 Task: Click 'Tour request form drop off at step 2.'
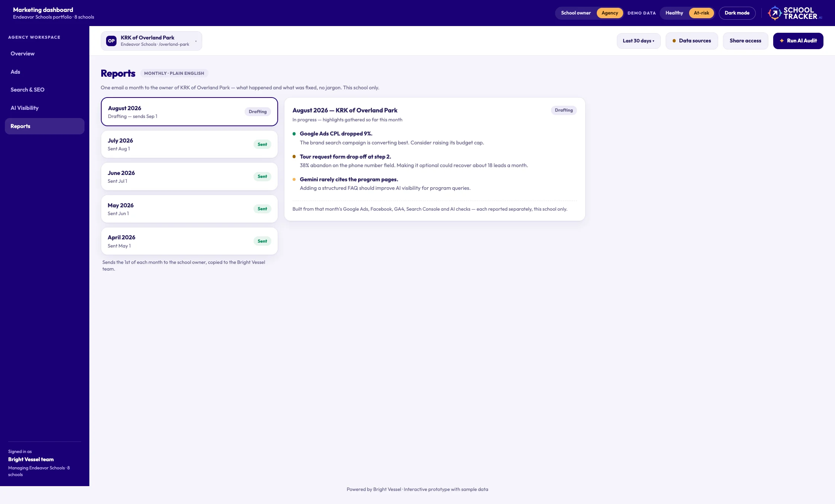click(x=345, y=157)
